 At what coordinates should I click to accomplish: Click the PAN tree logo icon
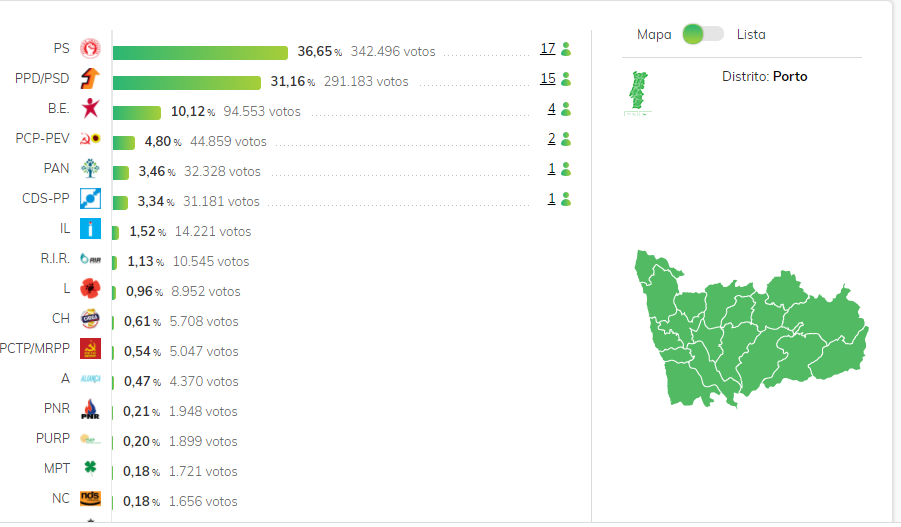coord(90,169)
